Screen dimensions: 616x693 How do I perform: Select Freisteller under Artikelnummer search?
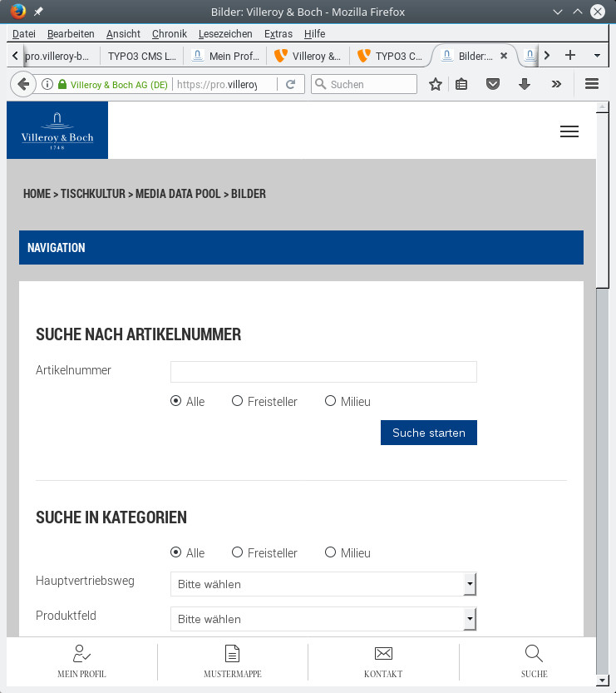click(237, 401)
